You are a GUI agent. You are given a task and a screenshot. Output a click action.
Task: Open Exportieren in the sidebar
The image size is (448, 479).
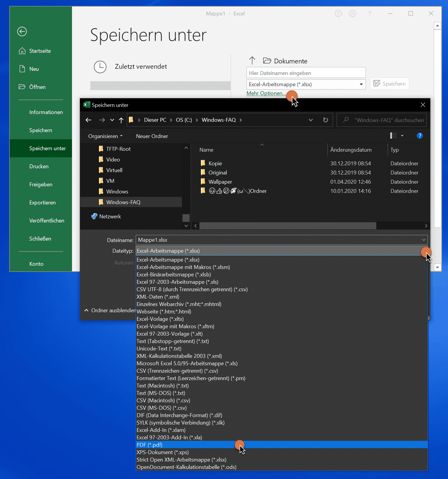42,203
